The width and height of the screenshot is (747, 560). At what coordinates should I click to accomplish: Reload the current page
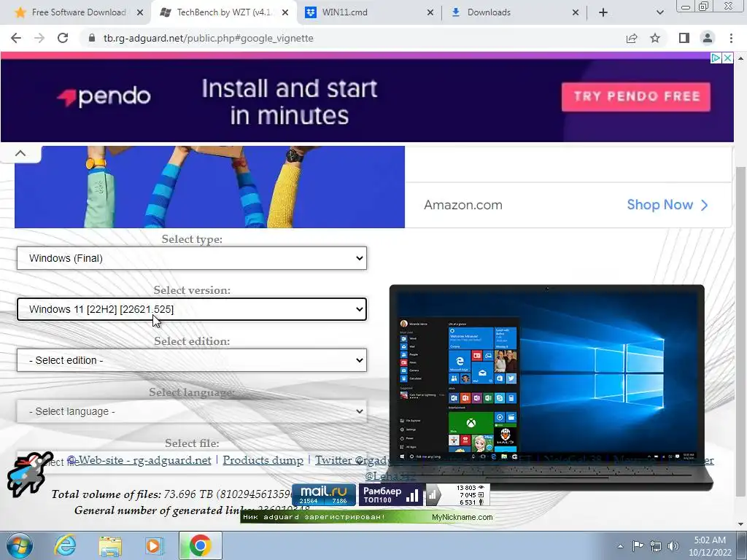[x=63, y=38]
